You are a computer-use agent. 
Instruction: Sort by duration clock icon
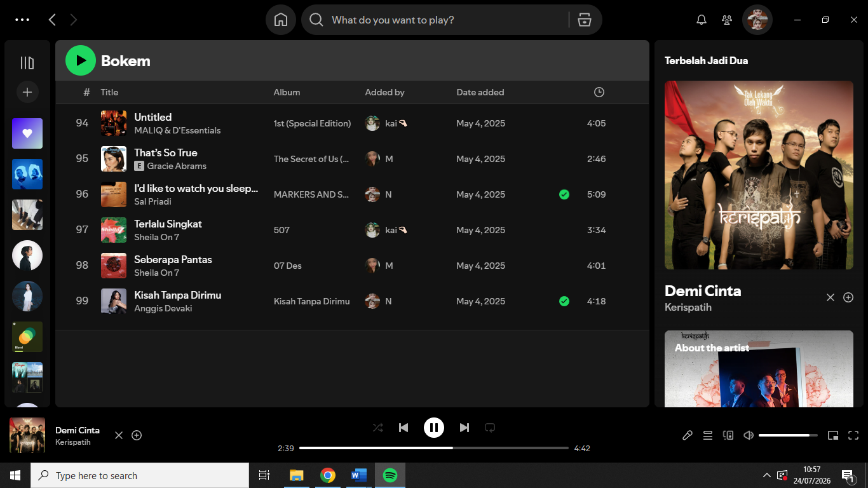[x=599, y=92]
